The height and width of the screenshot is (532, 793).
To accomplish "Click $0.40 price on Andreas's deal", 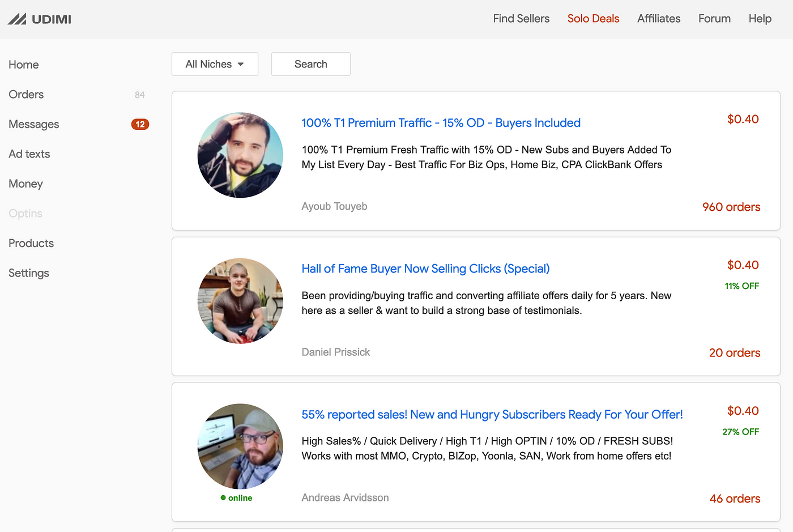I will tap(743, 411).
